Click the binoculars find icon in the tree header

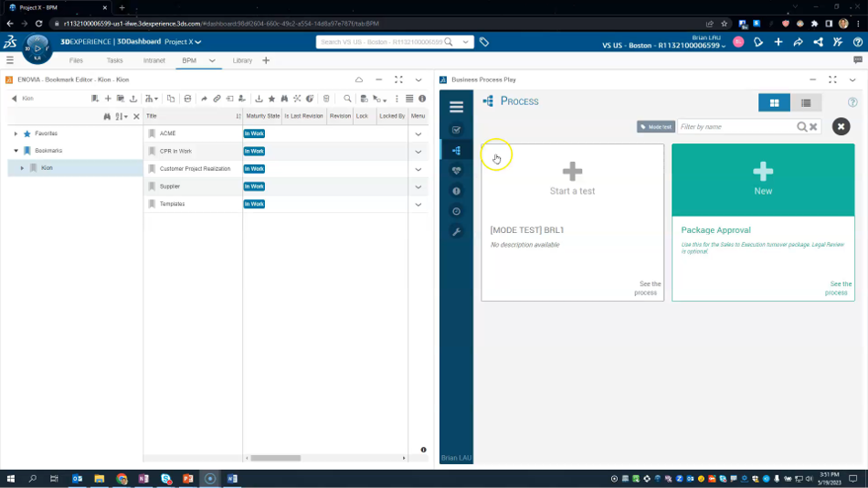pyautogui.click(x=107, y=116)
